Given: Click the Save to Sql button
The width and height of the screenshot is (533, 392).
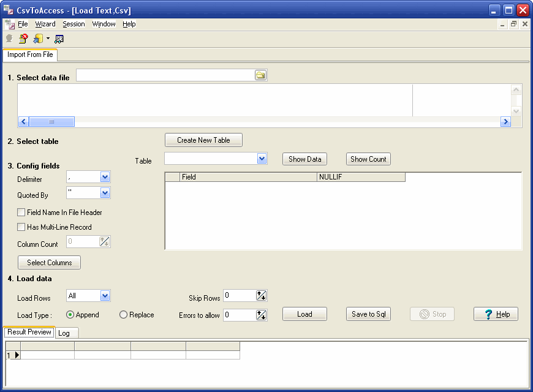Looking at the screenshot, I should point(368,314).
